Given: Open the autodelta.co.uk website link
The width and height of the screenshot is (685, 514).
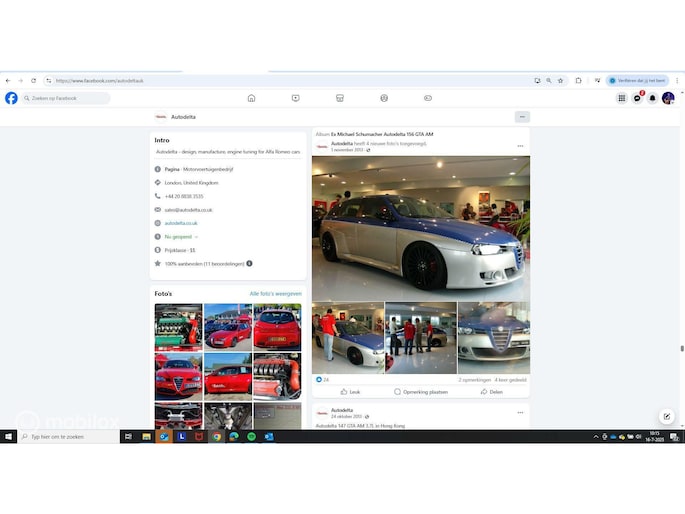Looking at the screenshot, I should click(x=181, y=223).
